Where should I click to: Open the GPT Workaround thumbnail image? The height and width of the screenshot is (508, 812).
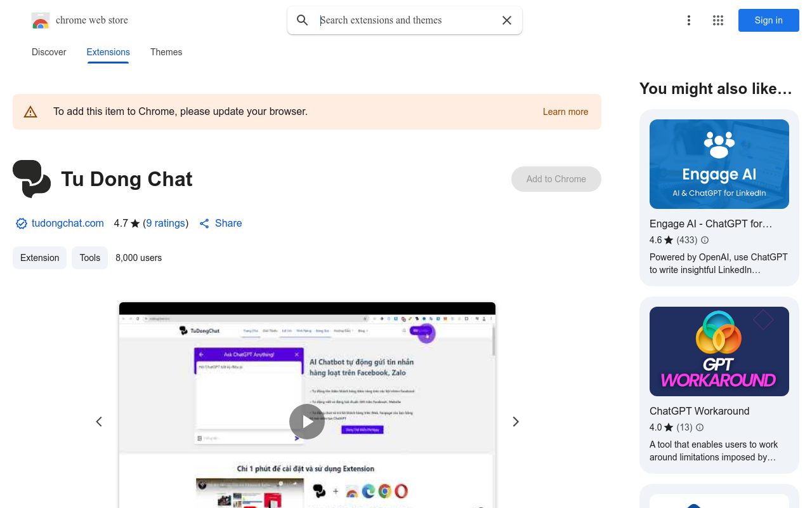click(x=719, y=351)
